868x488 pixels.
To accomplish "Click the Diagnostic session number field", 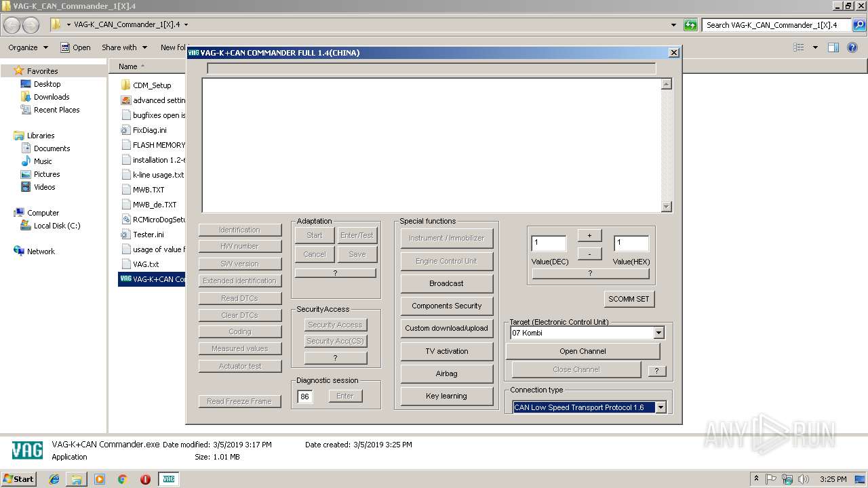I will click(305, 396).
